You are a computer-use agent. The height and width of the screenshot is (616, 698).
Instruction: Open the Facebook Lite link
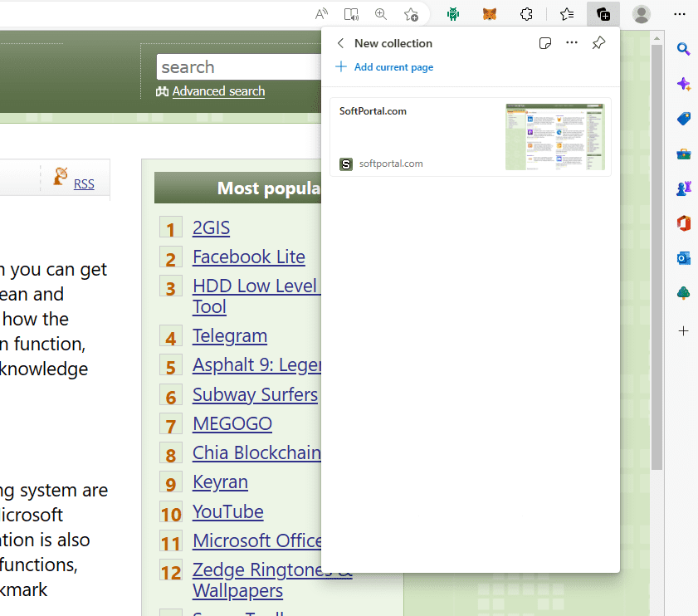coord(249,257)
